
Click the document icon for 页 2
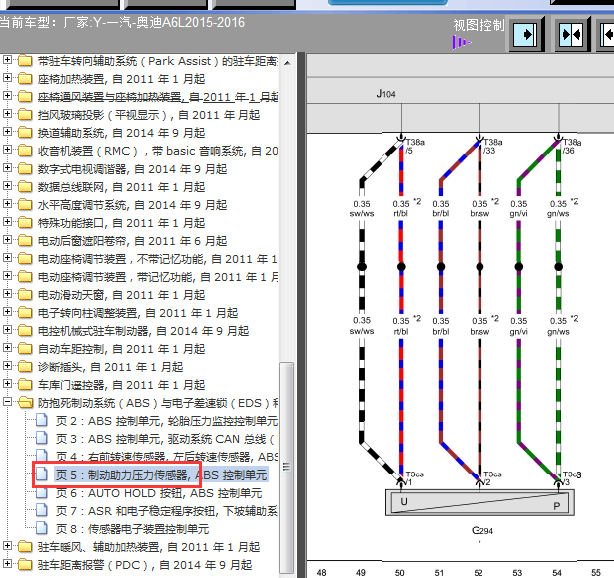coord(42,420)
